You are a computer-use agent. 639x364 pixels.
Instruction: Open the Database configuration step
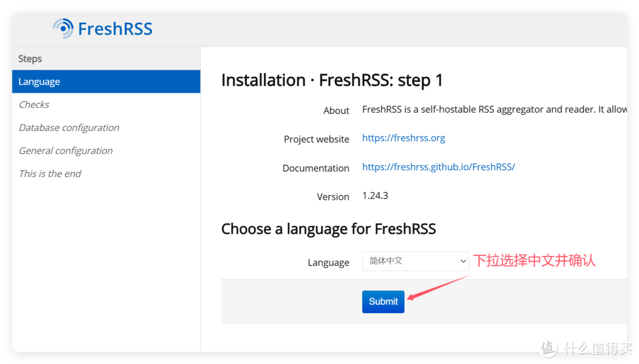click(69, 128)
